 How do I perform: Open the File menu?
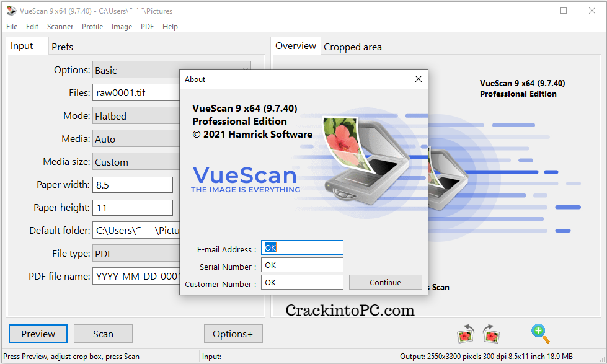click(x=12, y=26)
